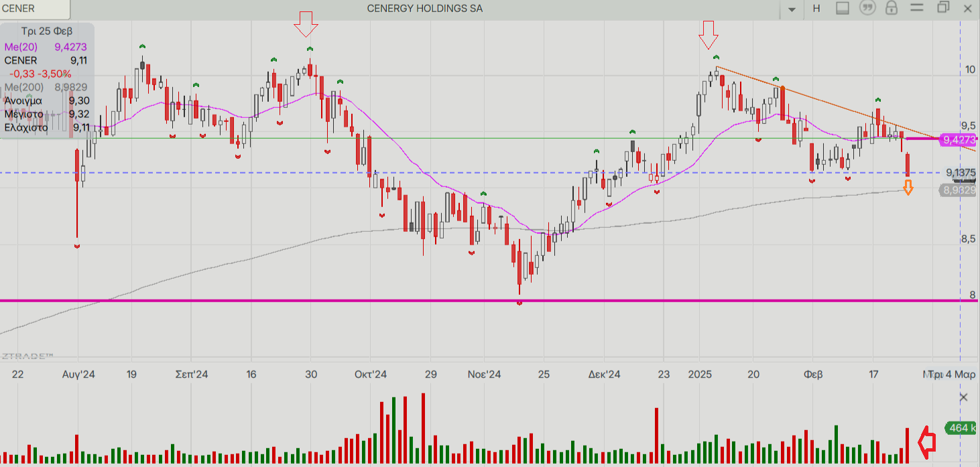Open the quote bubble comments icon

pyautogui.click(x=868, y=9)
